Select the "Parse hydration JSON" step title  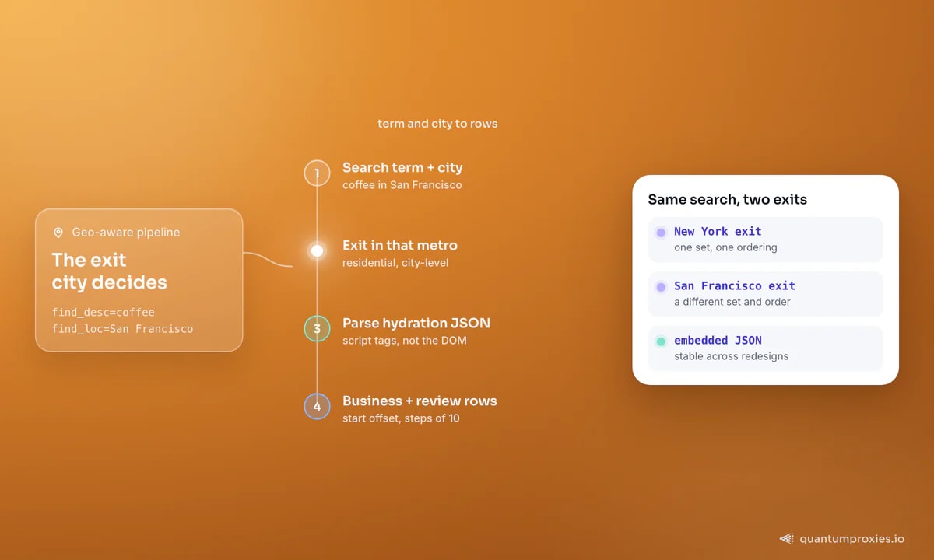point(416,323)
